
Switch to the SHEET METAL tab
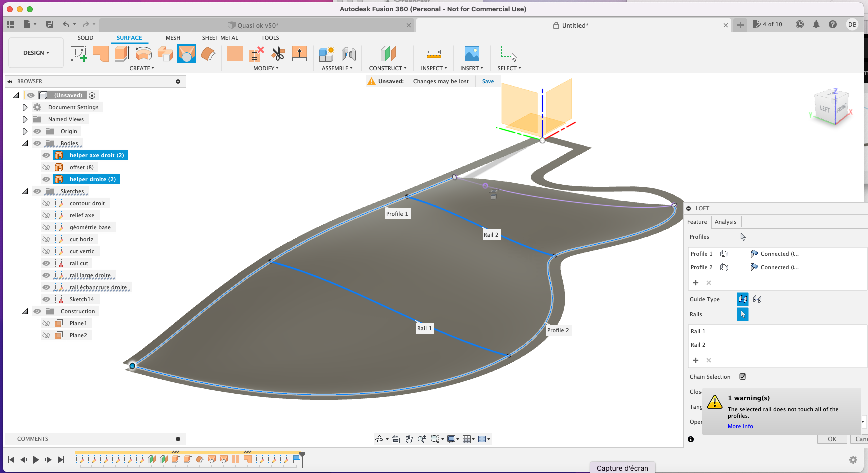(220, 38)
